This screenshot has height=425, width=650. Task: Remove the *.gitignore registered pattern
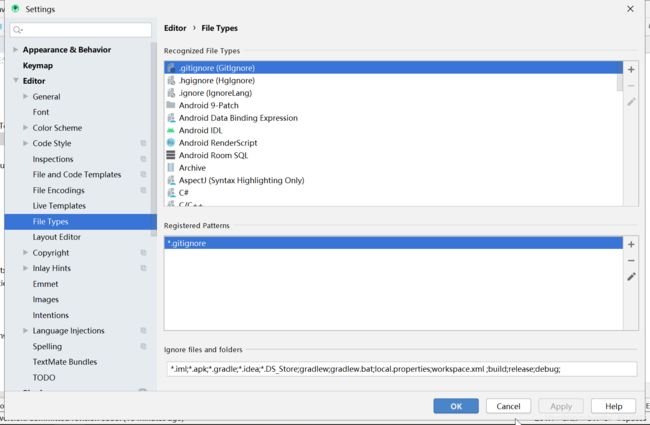(x=631, y=261)
